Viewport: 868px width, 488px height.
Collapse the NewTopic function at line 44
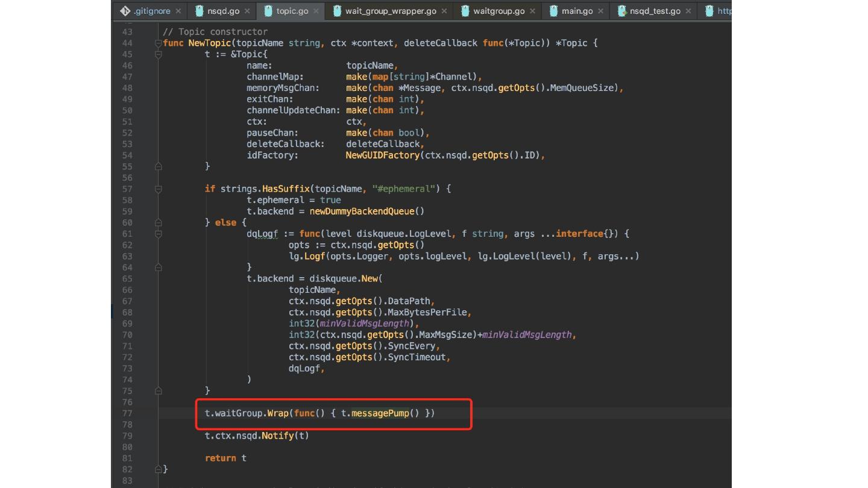[x=158, y=43]
